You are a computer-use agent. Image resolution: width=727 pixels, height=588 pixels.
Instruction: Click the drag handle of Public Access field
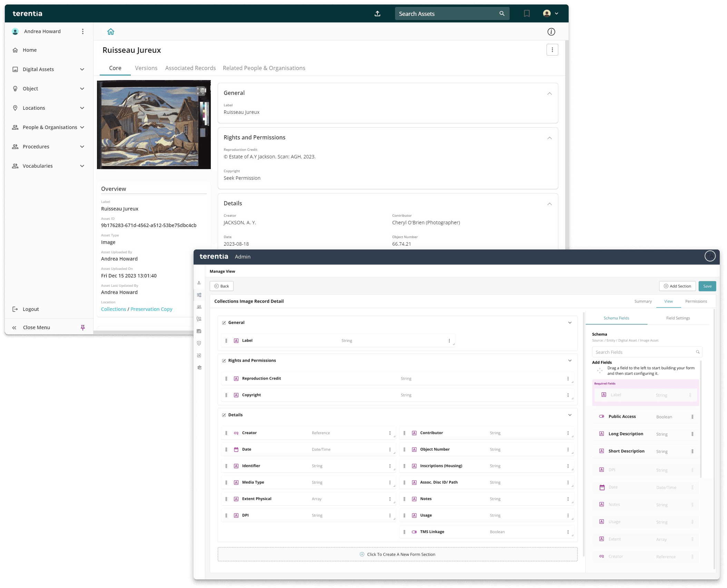coord(692,416)
